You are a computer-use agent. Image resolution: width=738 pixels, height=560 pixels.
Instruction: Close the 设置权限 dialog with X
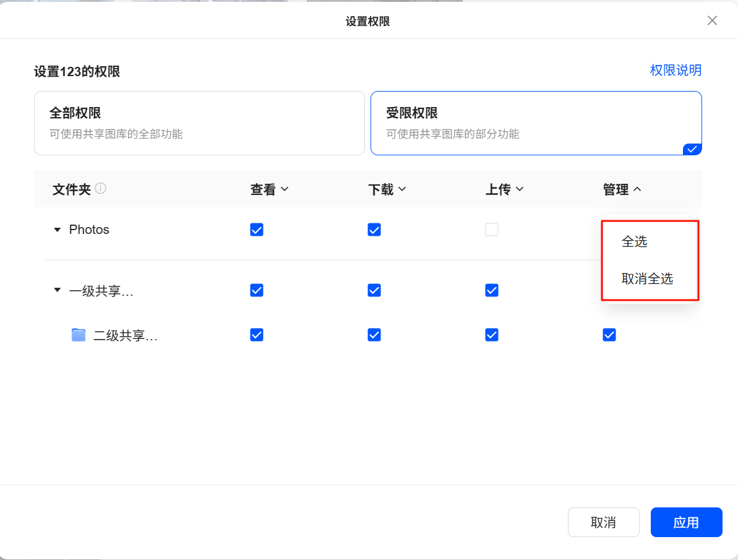point(712,20)
